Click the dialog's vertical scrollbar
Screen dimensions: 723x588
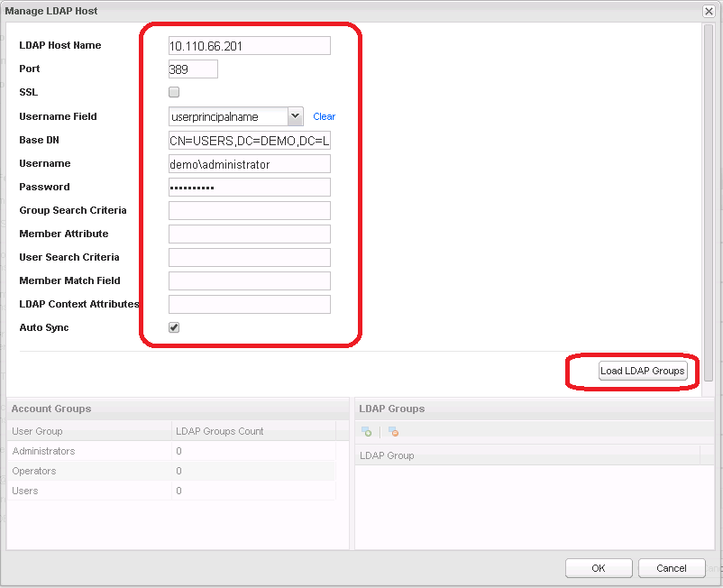click(709, 198)
